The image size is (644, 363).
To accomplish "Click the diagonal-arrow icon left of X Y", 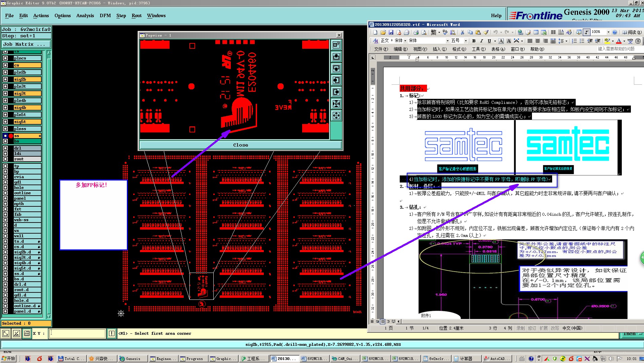I will (x=6, y=333).
